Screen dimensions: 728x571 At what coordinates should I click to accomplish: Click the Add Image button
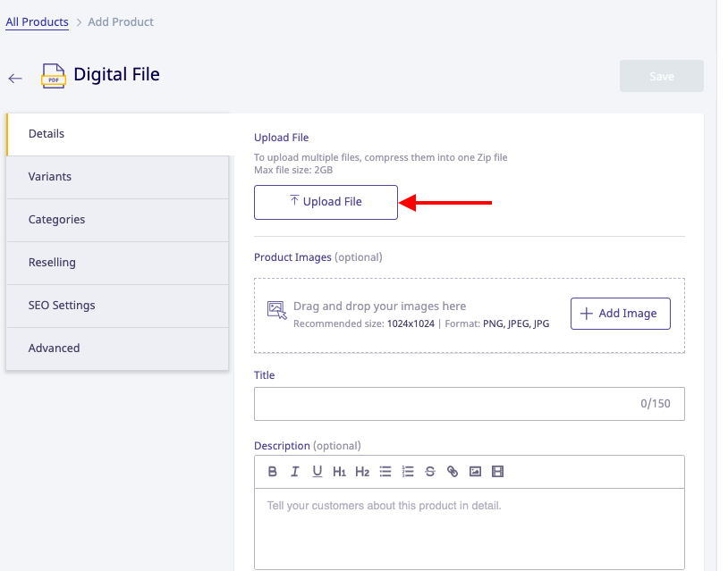(620, 313)
